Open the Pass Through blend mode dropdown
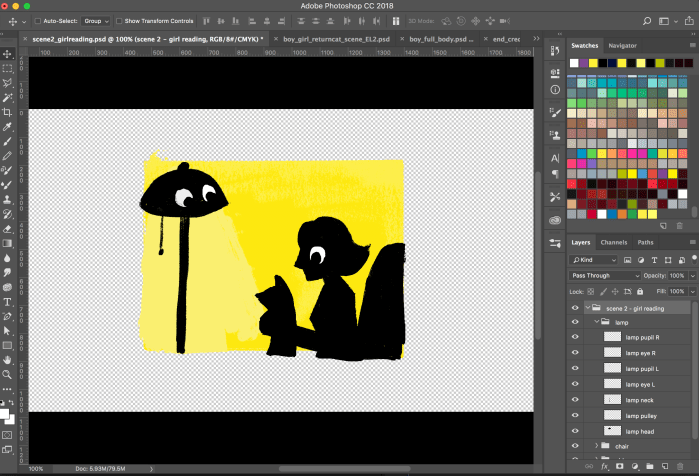This screenshot has width=699, height=476. (605, 275)
